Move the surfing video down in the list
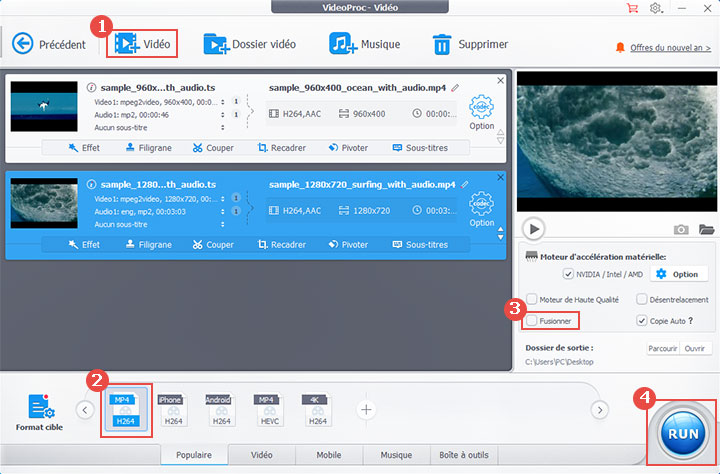The height and width of the screenshot is (474, 720). (501, 237)
